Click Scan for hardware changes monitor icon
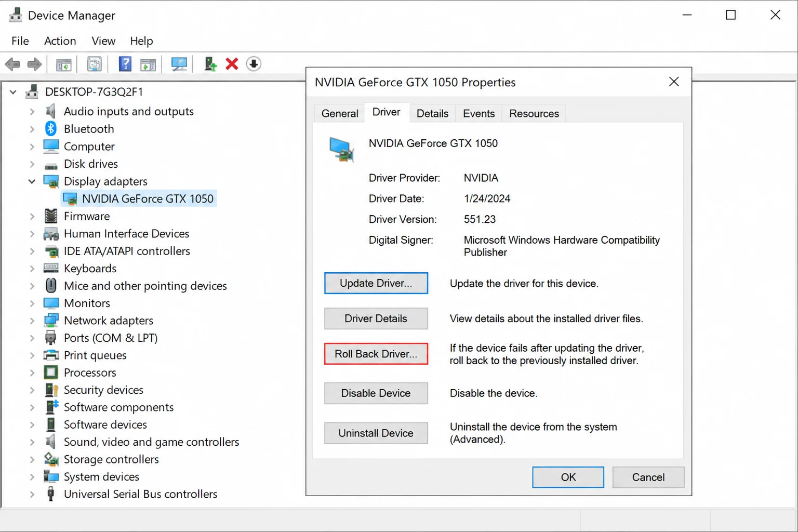The height and width of the screenshot is (532, 798). (179, 64)
